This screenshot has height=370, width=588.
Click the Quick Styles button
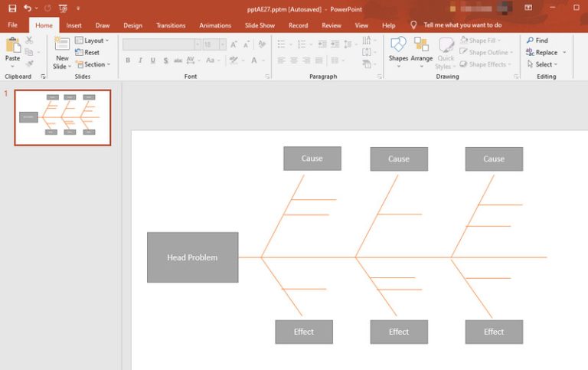click(446, 53)
